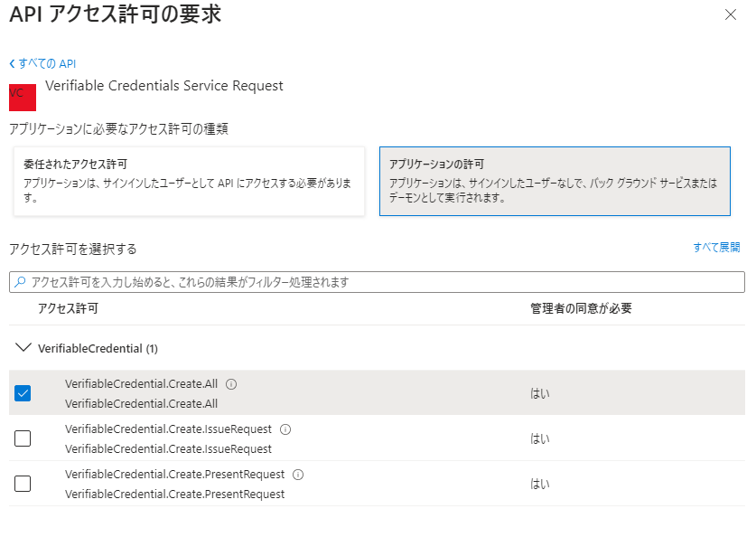Click the red VC service logo icon

22,97
